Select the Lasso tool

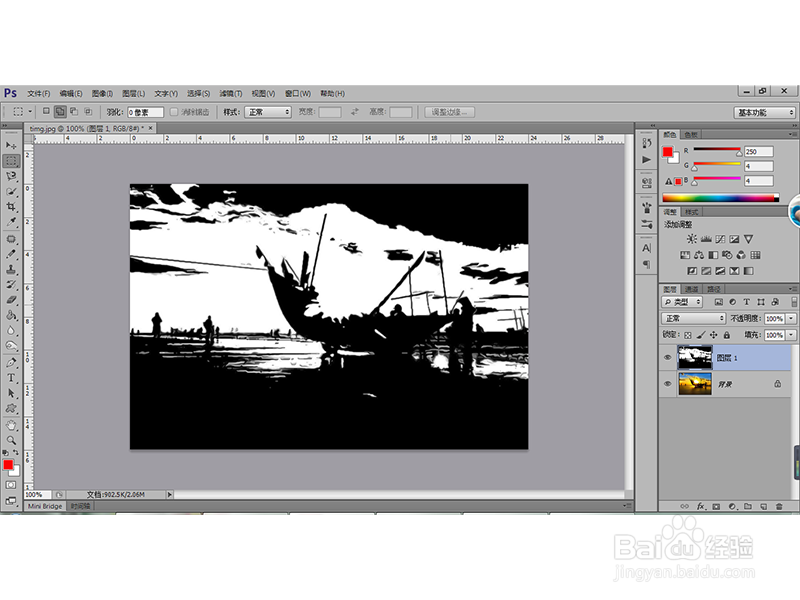click(x=11, y=177)
